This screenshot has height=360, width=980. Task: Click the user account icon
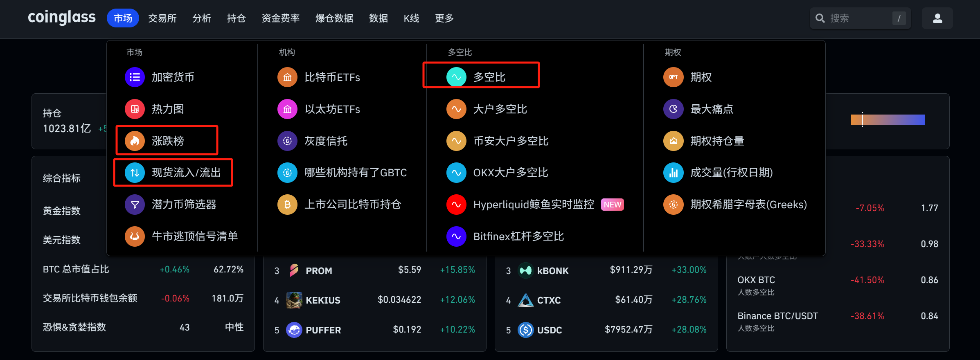[x=937, y=18]
